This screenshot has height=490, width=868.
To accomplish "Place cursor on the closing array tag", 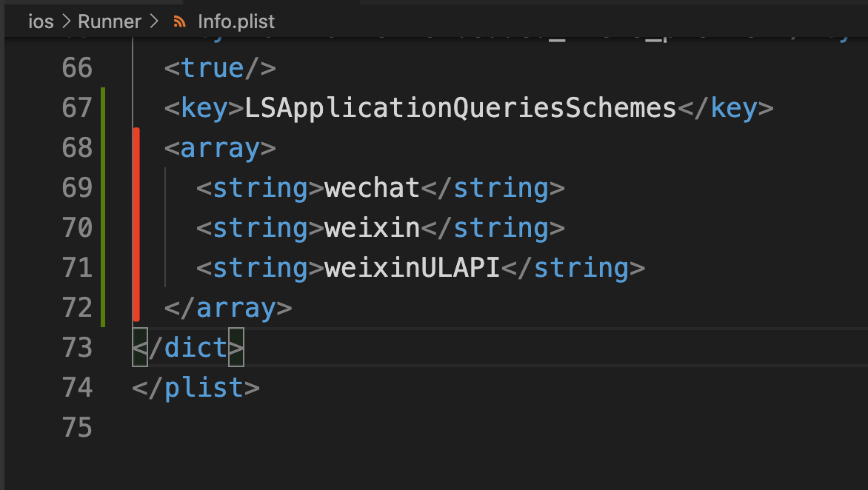I will pyautogui.click(x=227, y=307).
